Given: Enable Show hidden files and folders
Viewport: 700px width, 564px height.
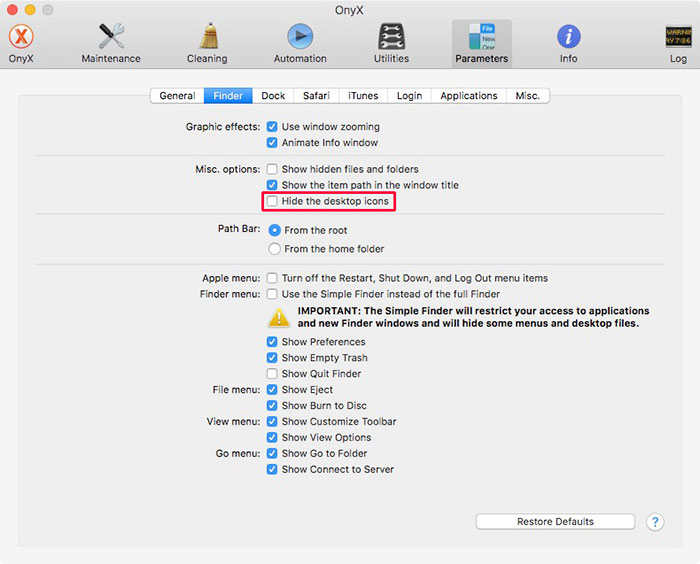Looking at the screenshot, I should pyautogui.click(x=272, y=170).
